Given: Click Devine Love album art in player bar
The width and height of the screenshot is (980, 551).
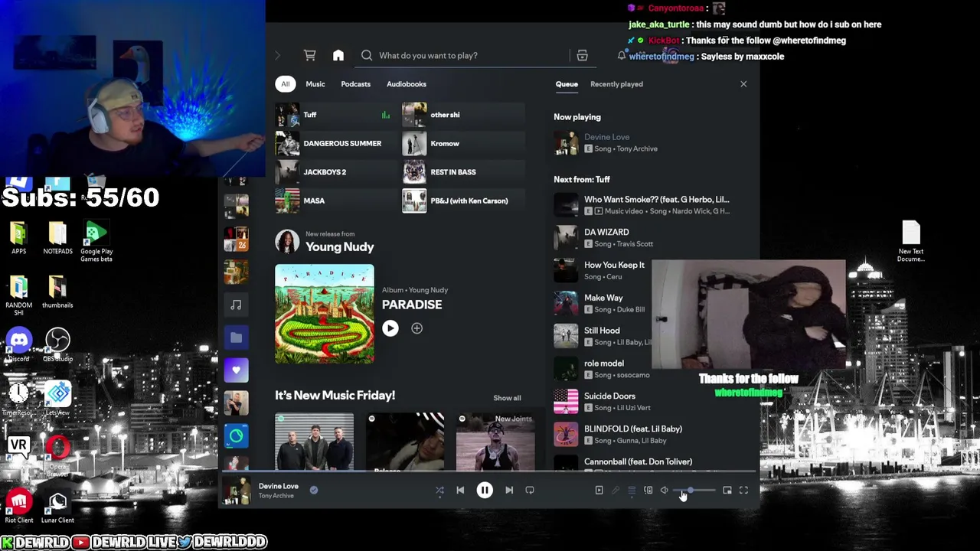Looking at the screenshot, I should [237, 491].
